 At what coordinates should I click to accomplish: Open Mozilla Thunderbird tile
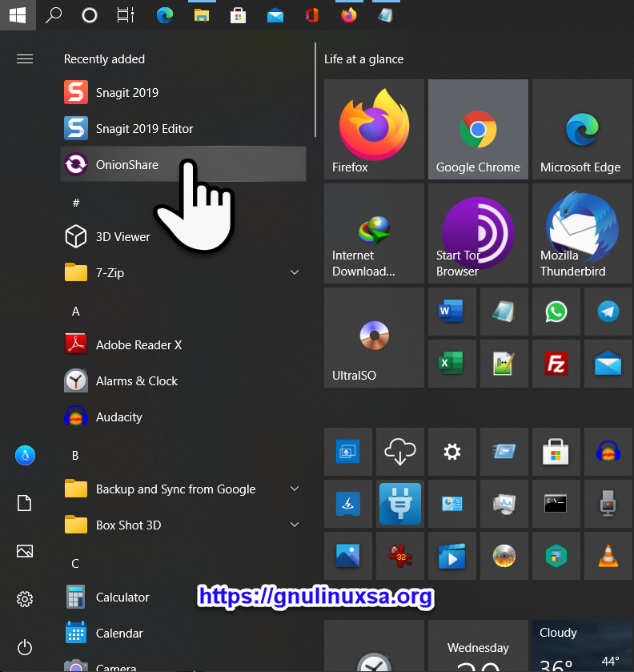[582, 233]
